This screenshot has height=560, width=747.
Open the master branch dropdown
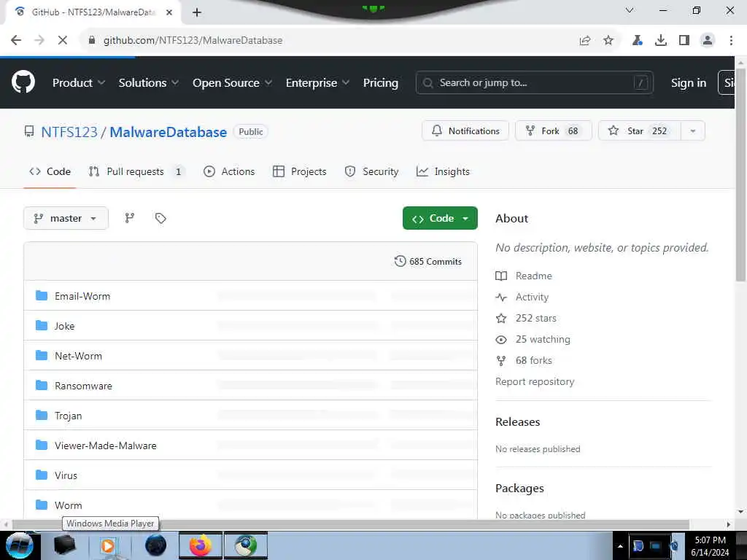click(x=66, y=218)
